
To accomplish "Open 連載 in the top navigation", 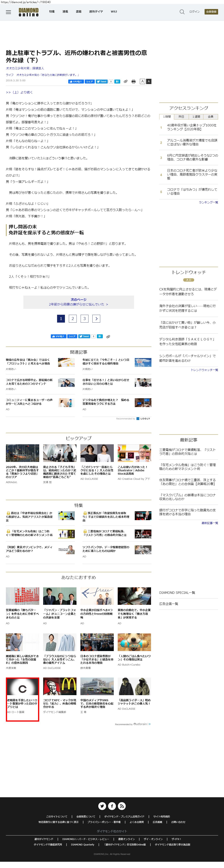I will (65, 11).
